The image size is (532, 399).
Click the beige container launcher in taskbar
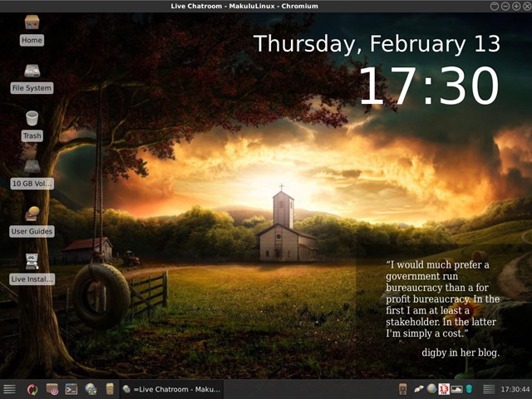[x=109, y=389]
